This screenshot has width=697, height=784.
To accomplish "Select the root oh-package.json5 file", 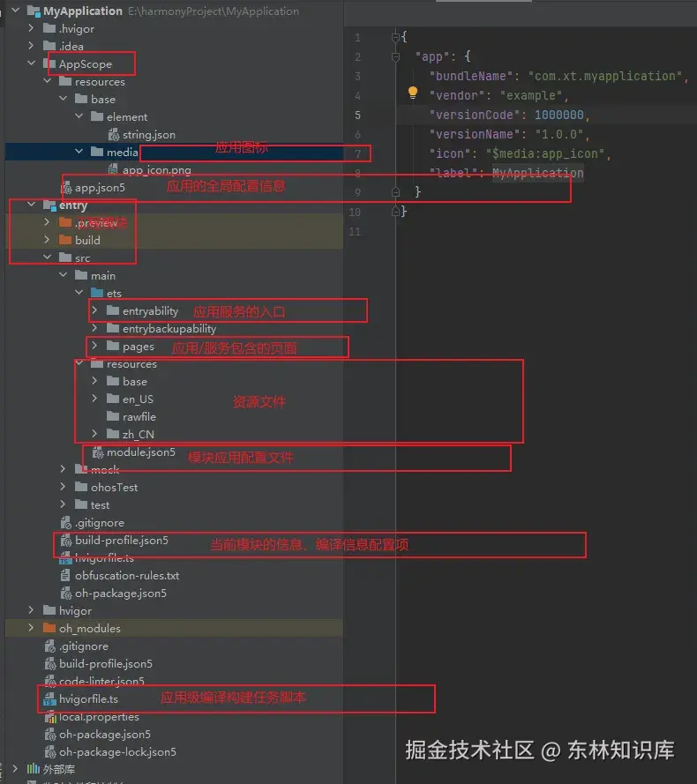I will (105, 734).
